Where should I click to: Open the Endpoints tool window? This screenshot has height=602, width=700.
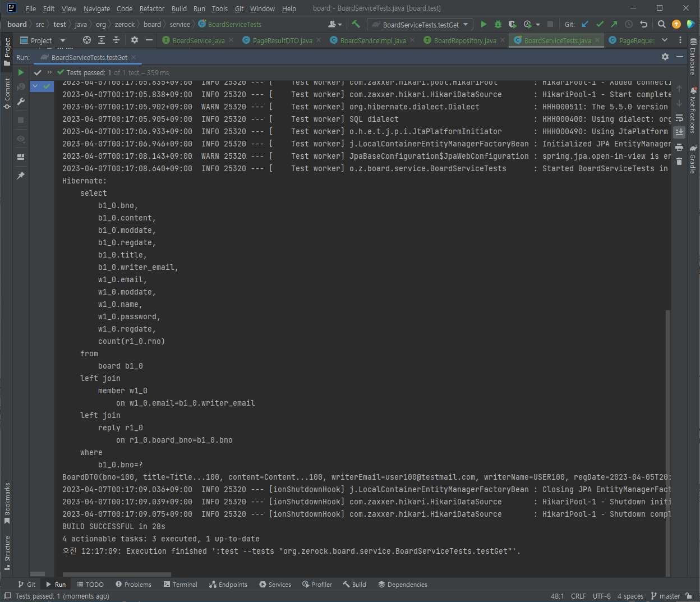pos(228,584)
